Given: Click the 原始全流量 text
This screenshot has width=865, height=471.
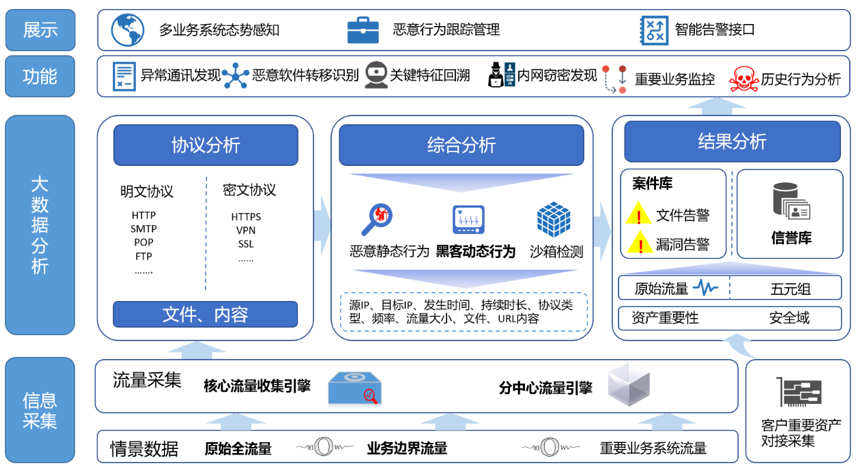Looking at the screenshot, I should [x=238, y=448].
